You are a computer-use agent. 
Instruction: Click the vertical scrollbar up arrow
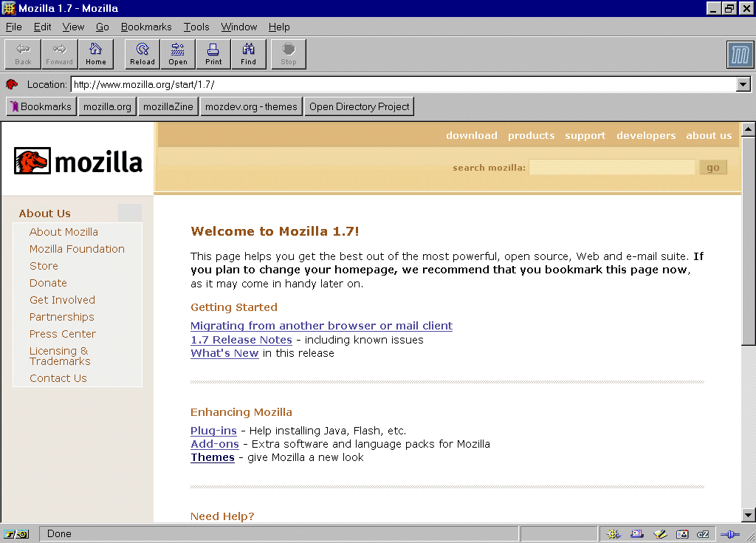click(749, 129)
